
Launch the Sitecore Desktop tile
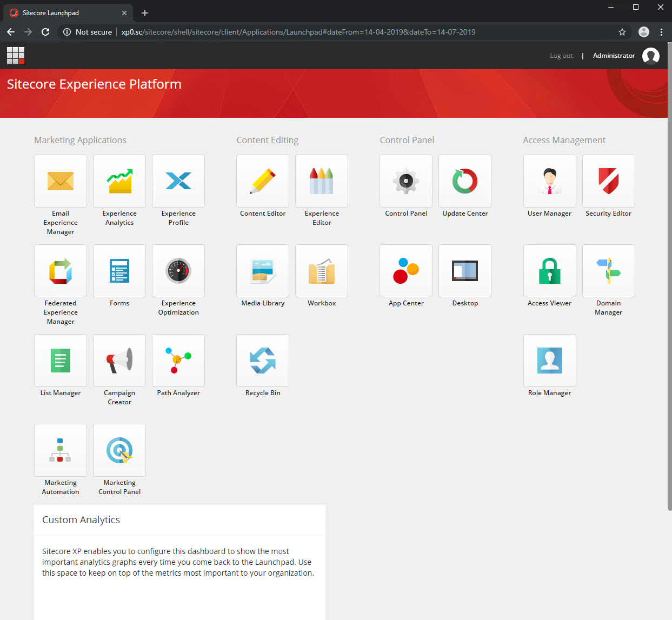point(465,271)
